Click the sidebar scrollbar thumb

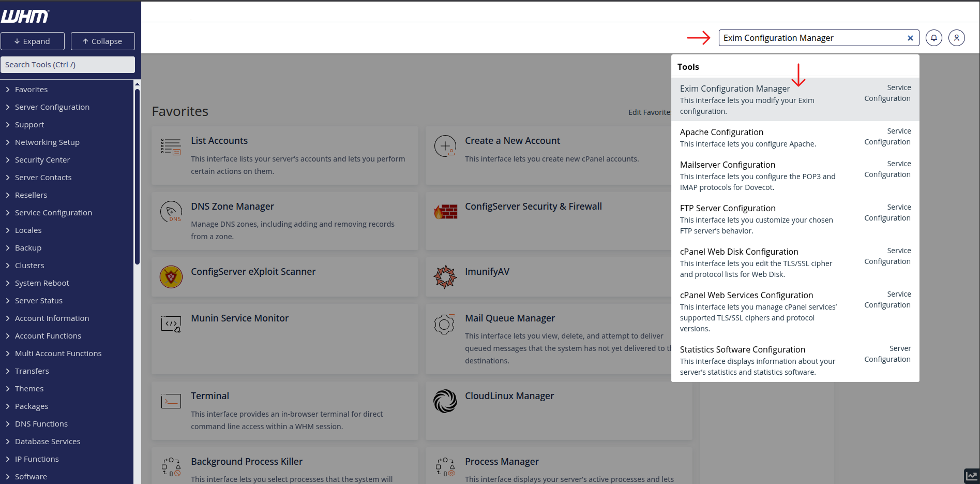tap(137, 177)
